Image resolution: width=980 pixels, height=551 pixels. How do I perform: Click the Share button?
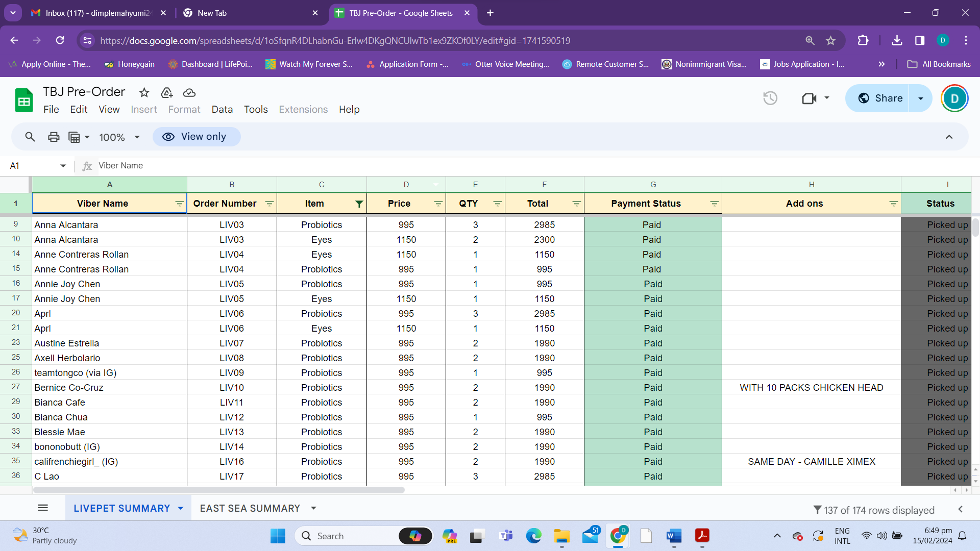click(880, 98)
